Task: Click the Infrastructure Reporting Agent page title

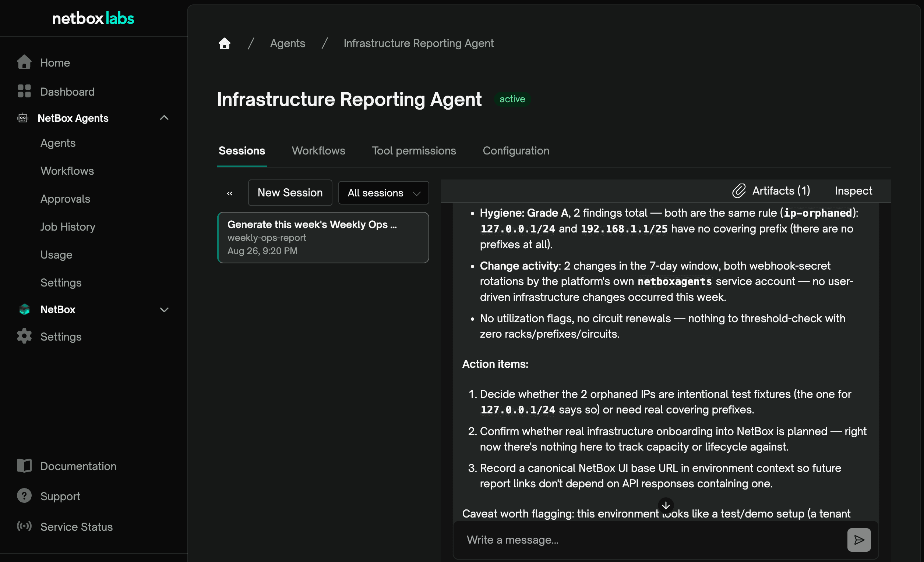Action: point(349,99)
